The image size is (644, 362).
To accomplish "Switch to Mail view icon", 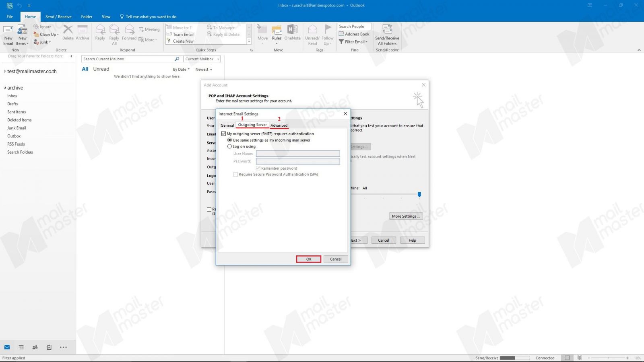I will click(x=7, y=347).
